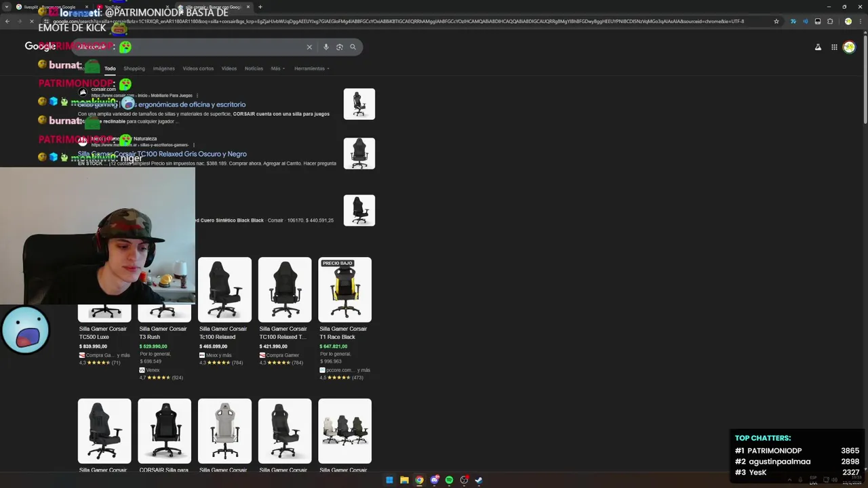Open File Explorer from taskbar
The image size is (868, 488).
click(x=404, y=480)
